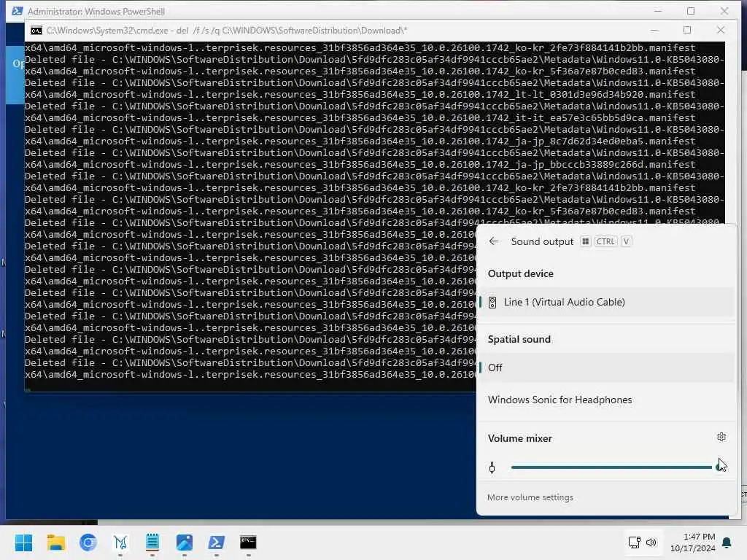The image size is (747, 560).
Task: Minimize the cmd.exe window
Action: (x=654, y=30)
